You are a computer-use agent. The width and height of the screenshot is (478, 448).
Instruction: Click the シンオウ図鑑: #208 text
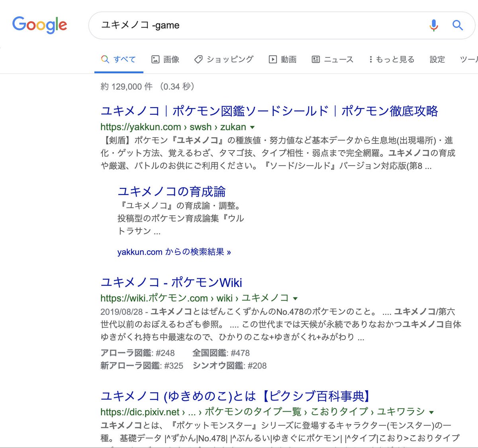click(229, 365)
